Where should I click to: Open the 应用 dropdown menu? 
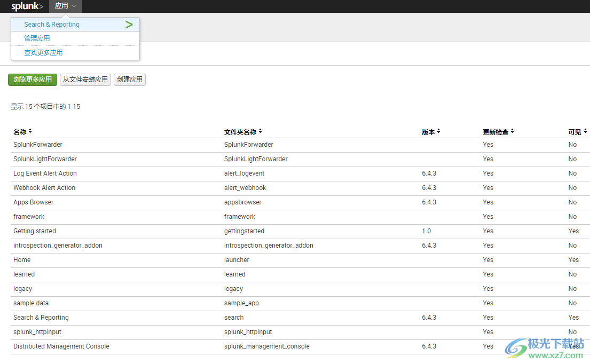(66, 6)
